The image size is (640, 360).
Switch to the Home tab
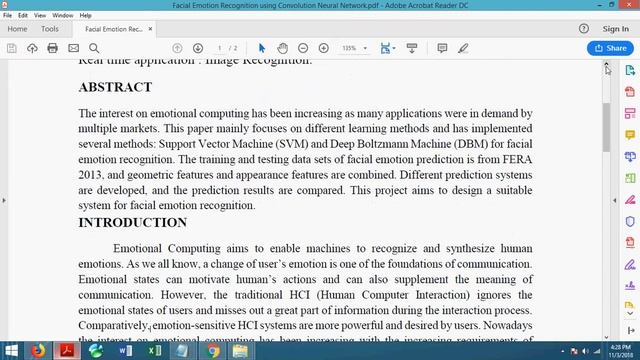[x=17, y=29]
